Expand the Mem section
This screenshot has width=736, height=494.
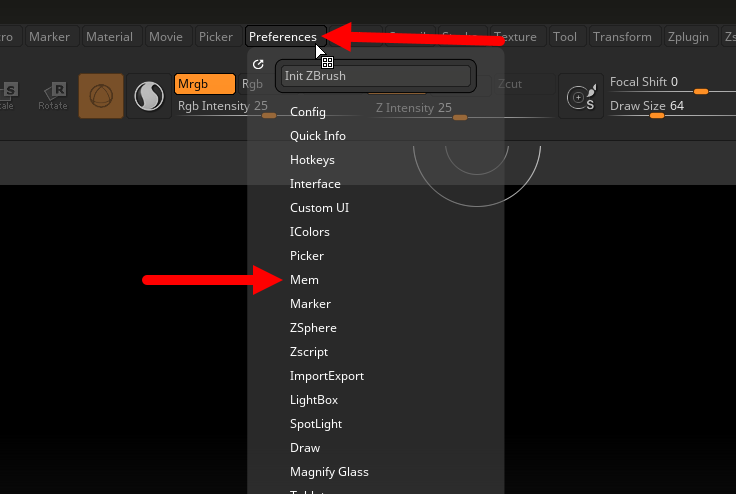304,279
